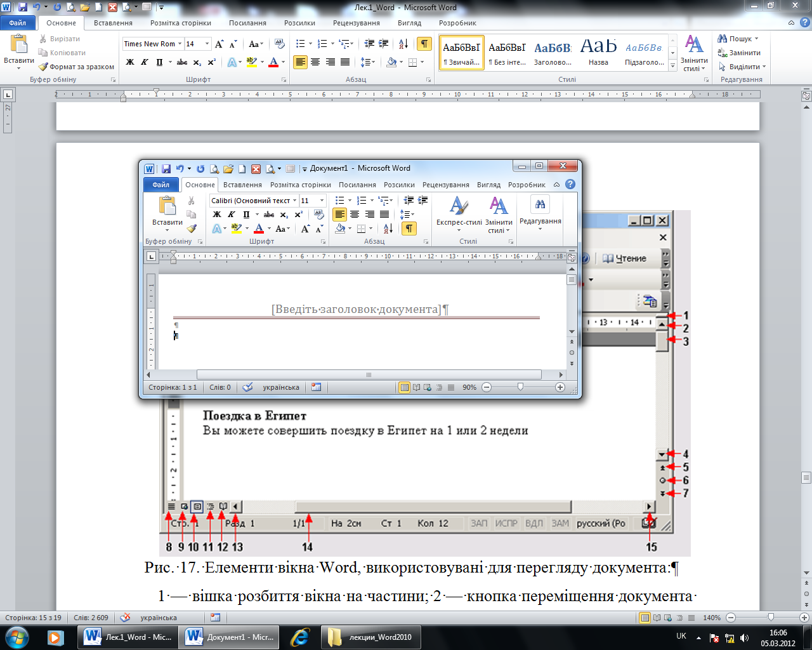Open font size 11 dropdown in Документ1

pos(322,201)
